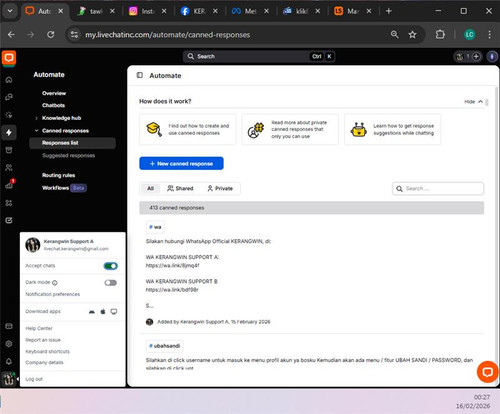500x414 pixels.
Task: Open the notifications bell icon in sidebar
Action: coord(9,361)
